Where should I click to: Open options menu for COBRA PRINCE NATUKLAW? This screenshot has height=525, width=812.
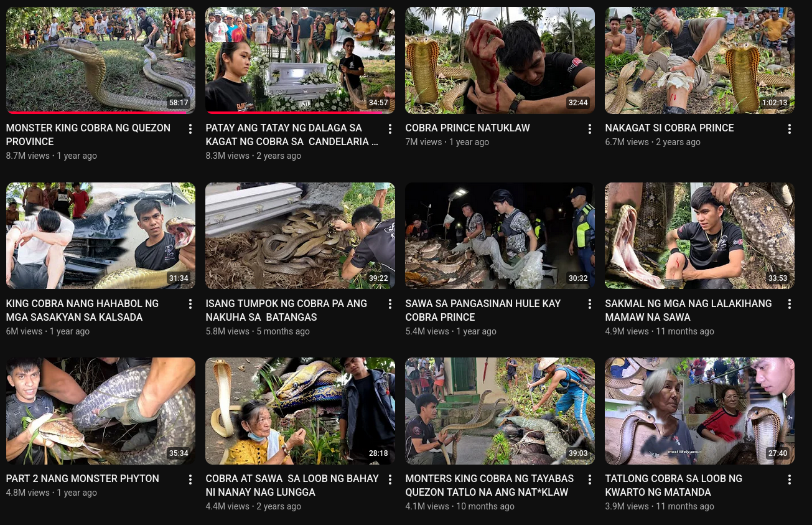(x=590, y=129)
